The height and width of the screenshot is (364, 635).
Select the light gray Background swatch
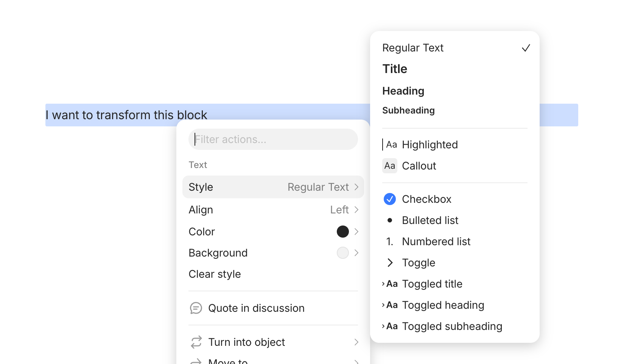343,253
